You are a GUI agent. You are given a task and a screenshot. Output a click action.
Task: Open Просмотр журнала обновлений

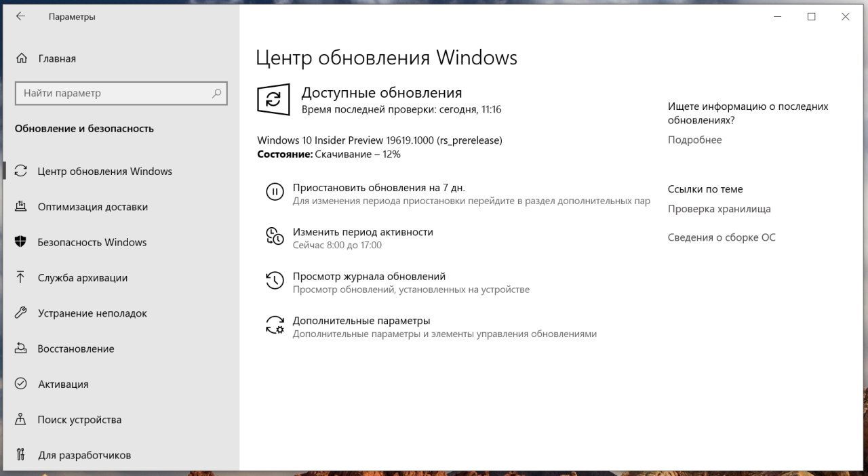tap(369, 277)
